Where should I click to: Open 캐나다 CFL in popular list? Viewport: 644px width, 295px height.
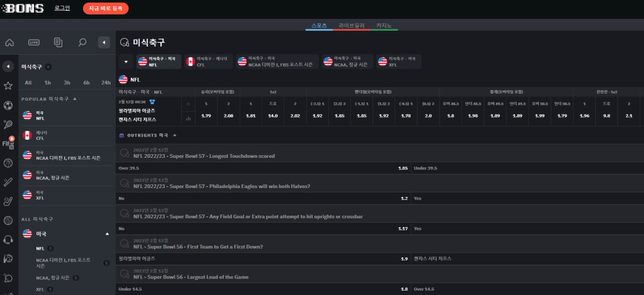click(x=65, y=136)
